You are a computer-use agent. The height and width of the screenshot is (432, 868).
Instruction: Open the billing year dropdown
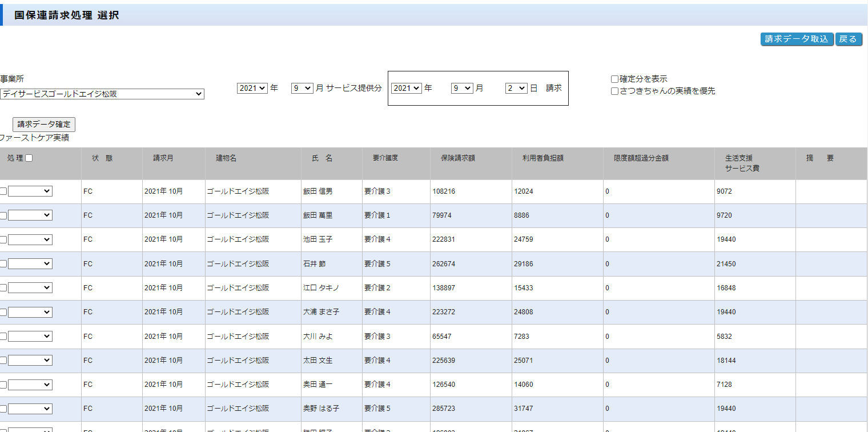click(406, 89)
